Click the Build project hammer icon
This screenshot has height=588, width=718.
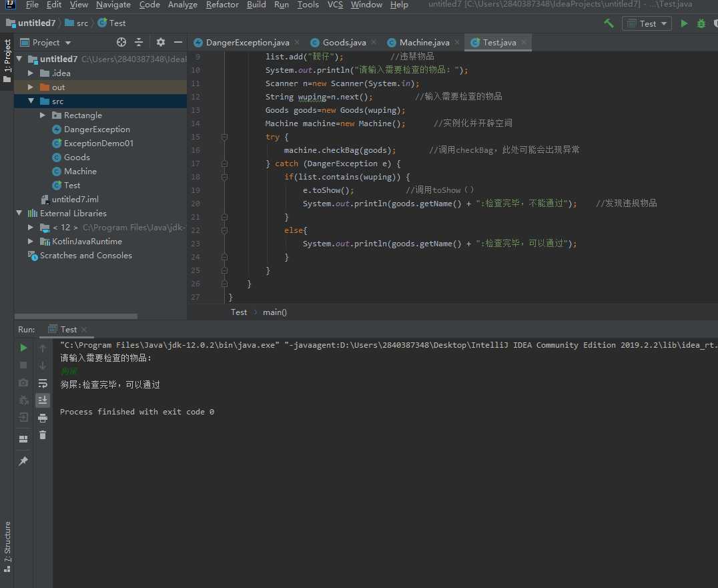609,23
